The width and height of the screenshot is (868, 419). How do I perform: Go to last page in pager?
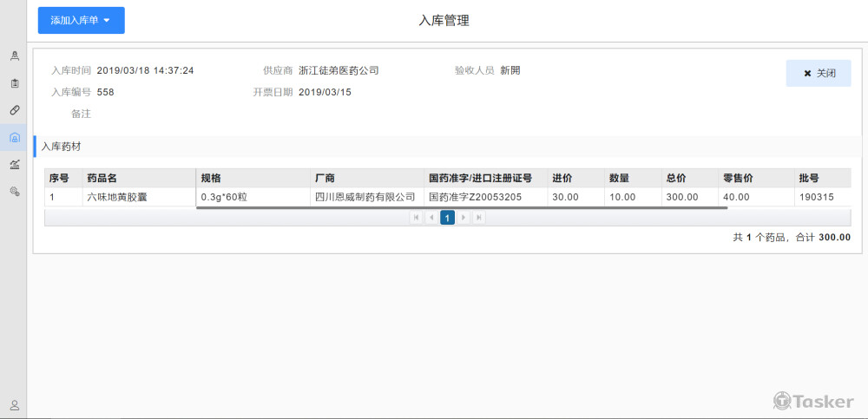tap(479, 218)
